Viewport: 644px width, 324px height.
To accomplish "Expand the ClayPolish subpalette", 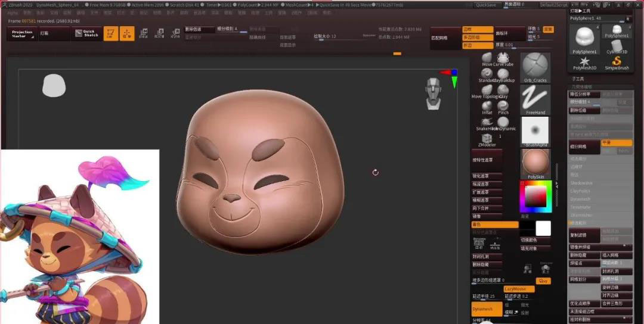I will coord(580,191).
